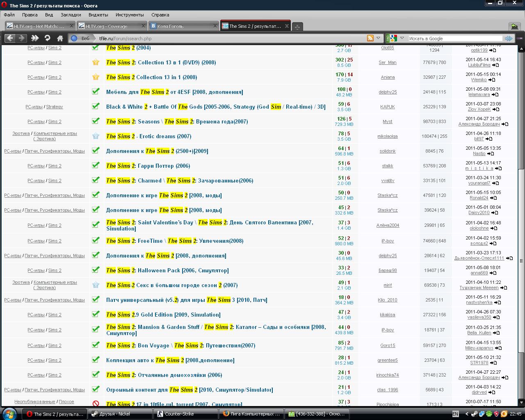The image size is (525, 420).
Task: Click the network computers tray icon
Action: (x=482, y=414)
